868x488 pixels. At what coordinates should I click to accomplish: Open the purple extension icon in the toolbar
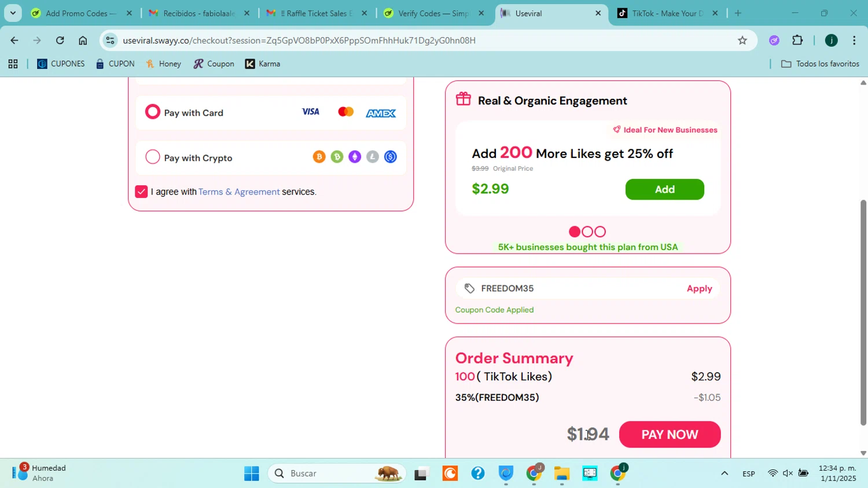774,40
